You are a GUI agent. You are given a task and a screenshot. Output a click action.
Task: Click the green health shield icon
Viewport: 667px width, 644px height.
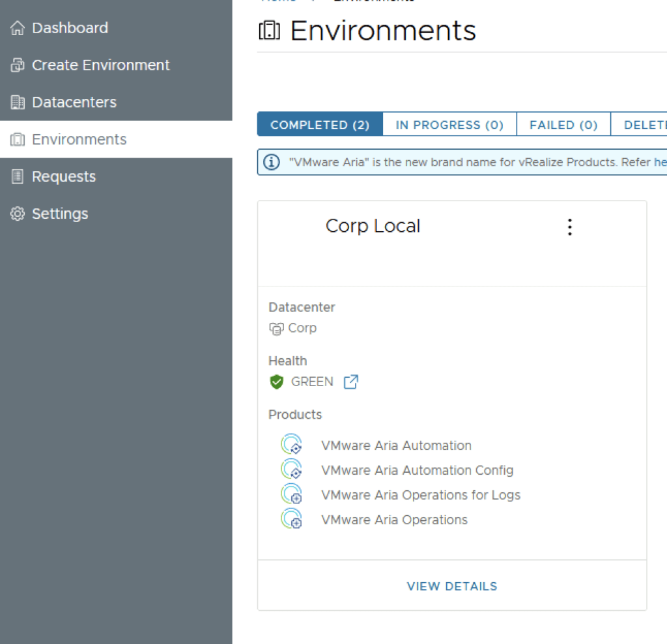[276, 382]
